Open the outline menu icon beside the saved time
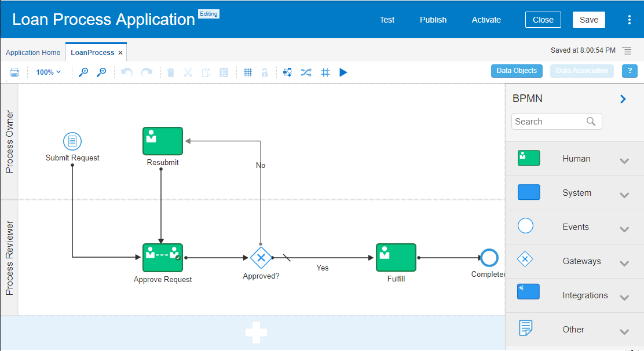The image size is (644, 351). [x=627, y=50]
